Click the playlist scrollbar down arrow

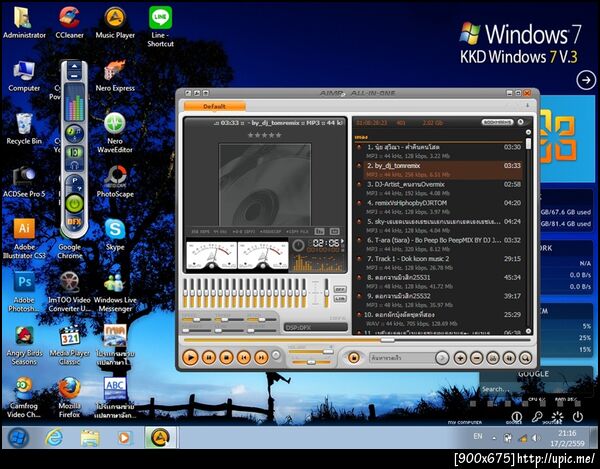(x=528, y=331)
